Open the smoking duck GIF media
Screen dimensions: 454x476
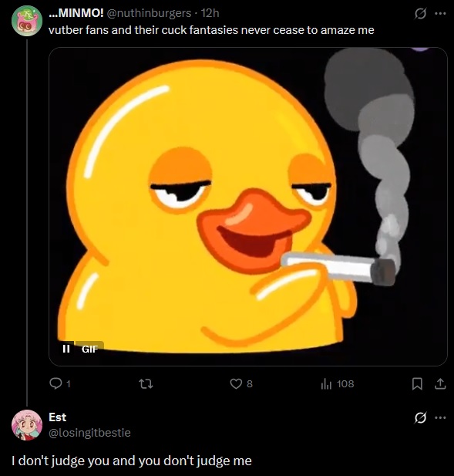click(248, 207)
